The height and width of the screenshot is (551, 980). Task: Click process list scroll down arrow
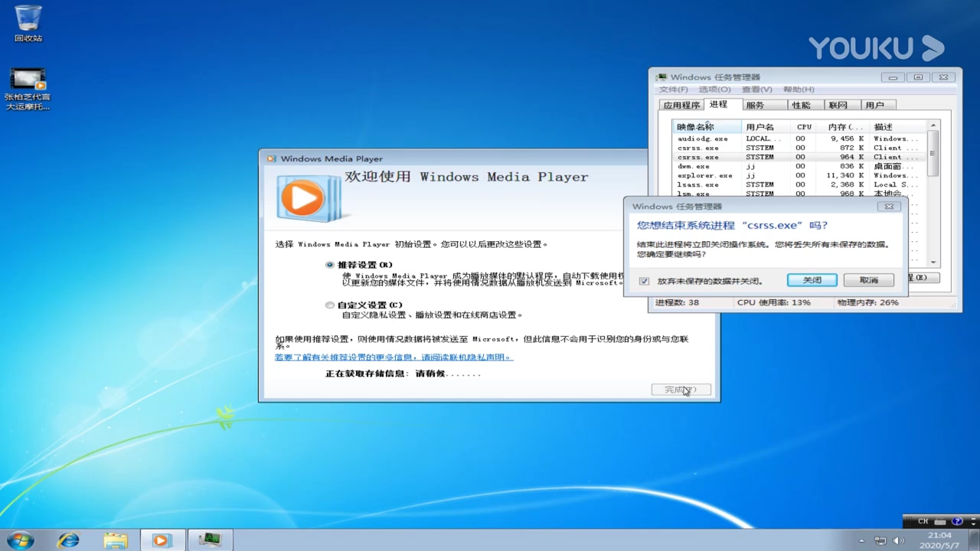click(933, 261)
